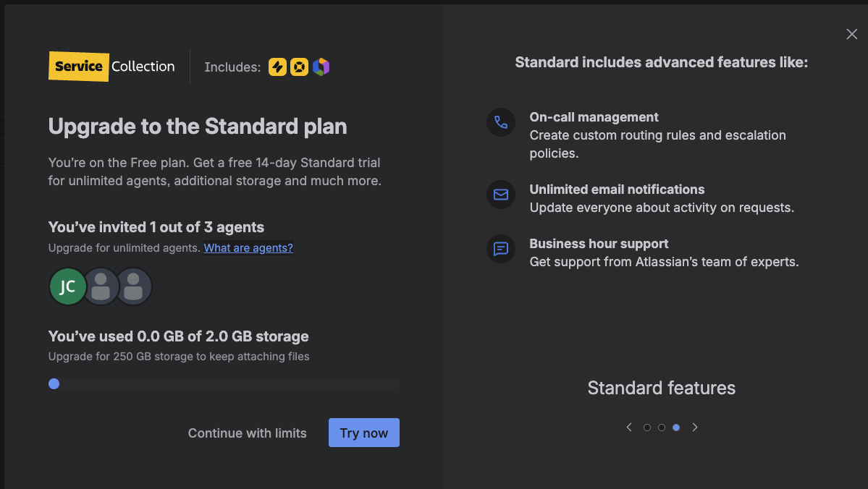Click the multicolor Rovo hexagon icon
Screen dimensions: 868x489
click(321, 67)
